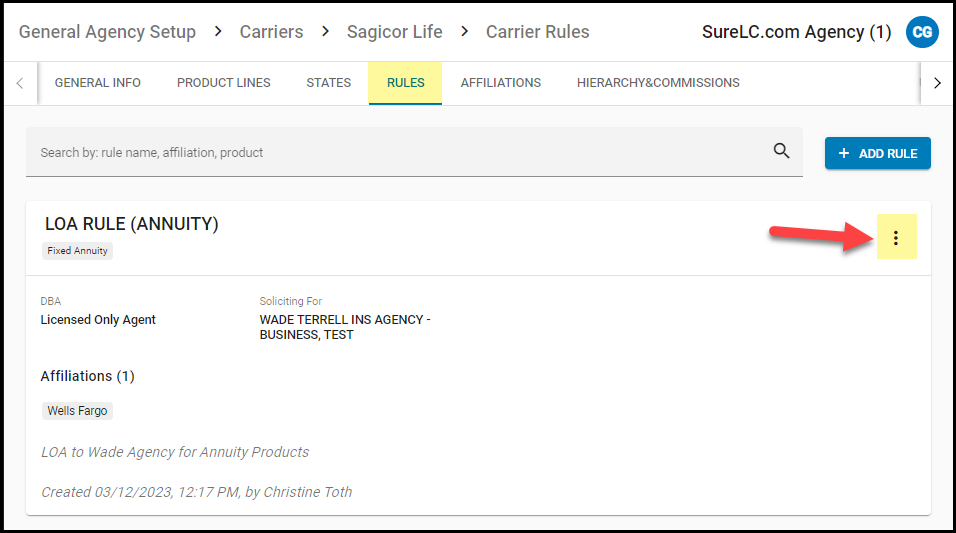
Task: Go to the Carriers breadcrumb
Action: [x=271, y=32]
